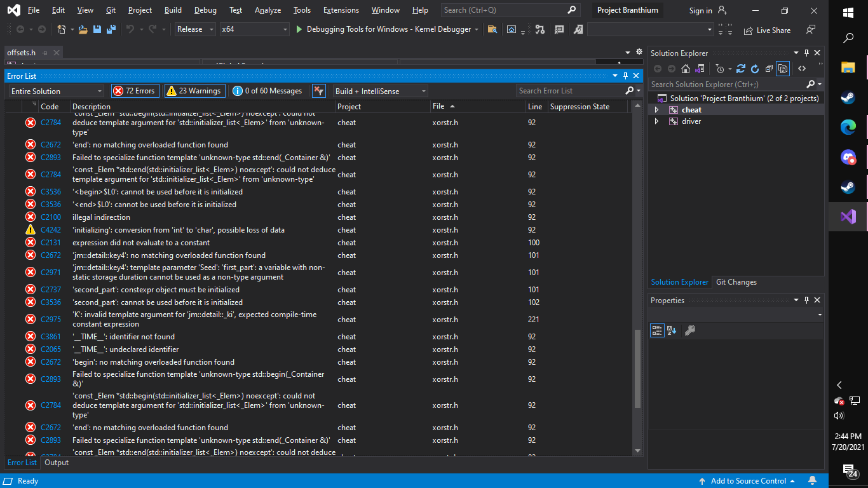This screenshot has height=488, width=868.
Task: Expand the cheat project node
Action: pyautogui.click(x=656, y=110)
